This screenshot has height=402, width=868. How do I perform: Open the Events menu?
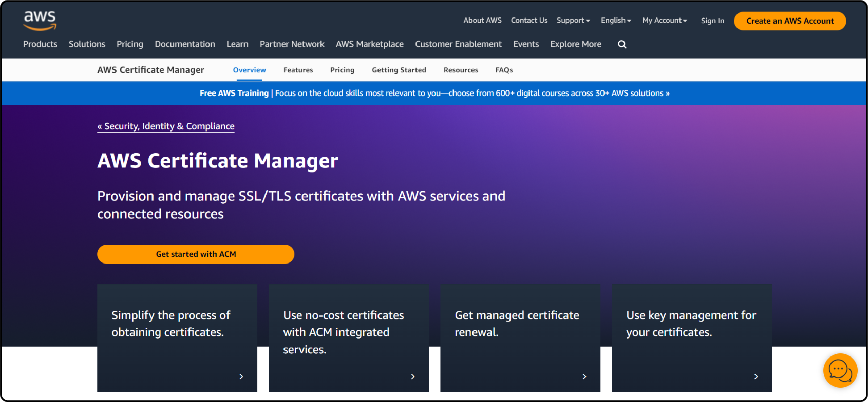coord(526,44)
